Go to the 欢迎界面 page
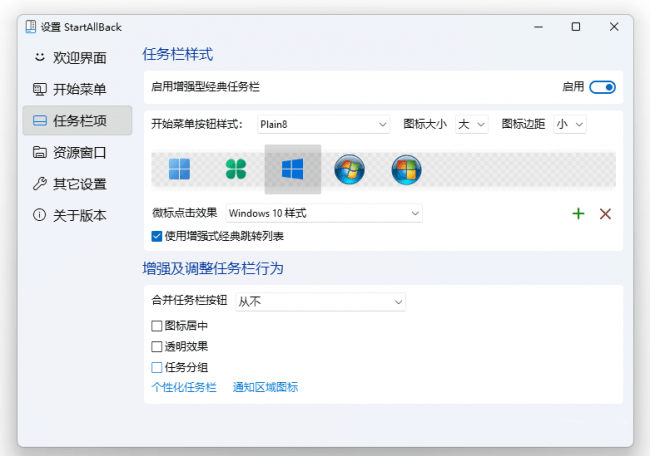This screenshot has height=456, width=650. pos(77,57)
